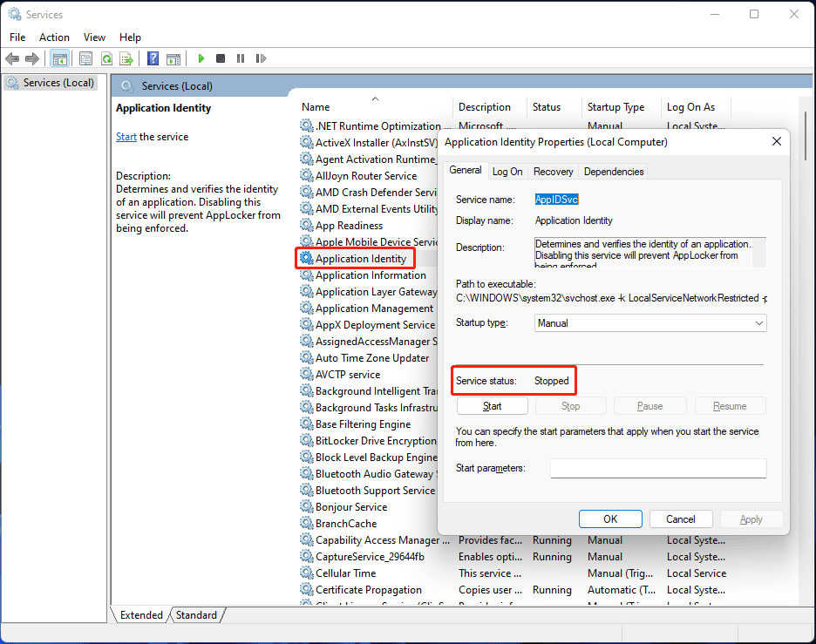Open the View menu

click(x=94, y=37)
